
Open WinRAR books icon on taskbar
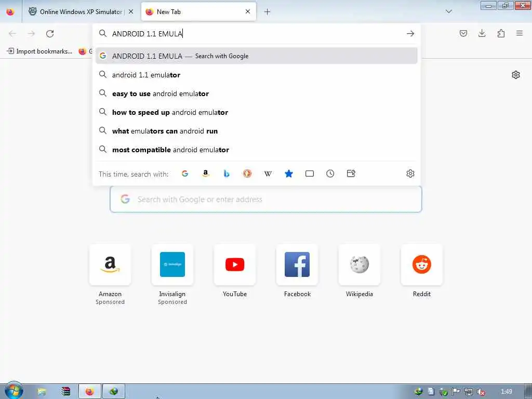coord(66,392)
